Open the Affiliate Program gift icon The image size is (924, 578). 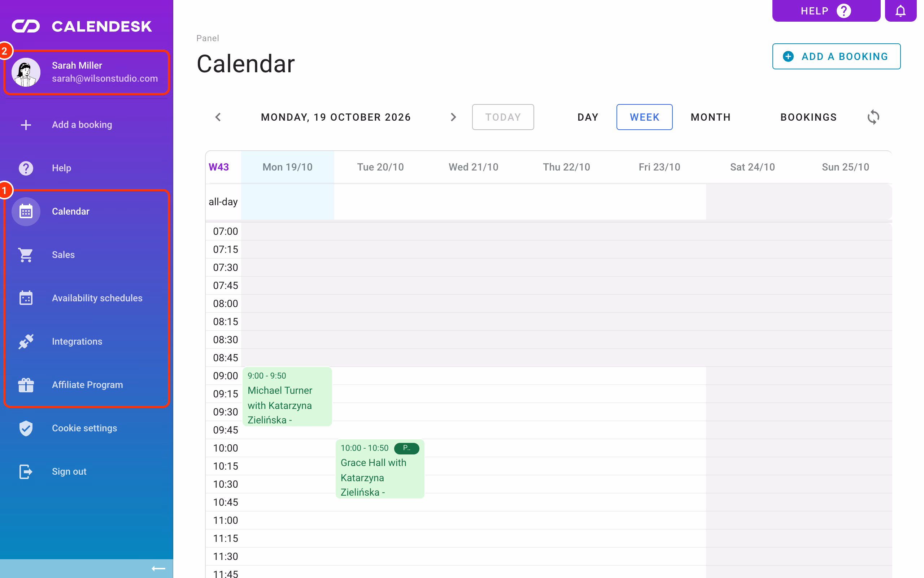point(26,385)
